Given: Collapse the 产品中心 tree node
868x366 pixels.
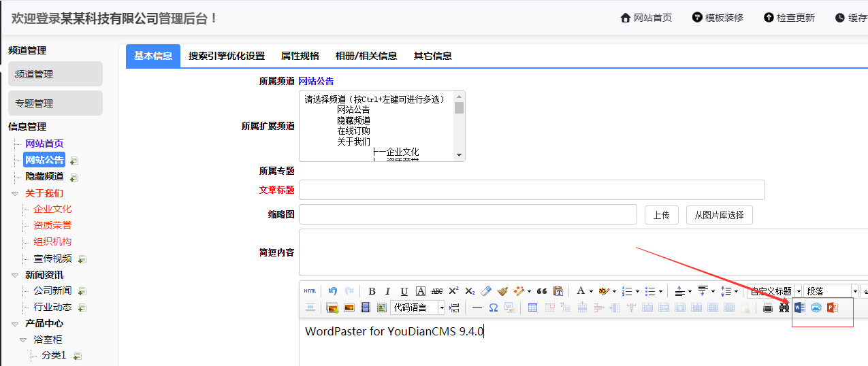Looking at the screenshot, I should (x=15, y=324).
